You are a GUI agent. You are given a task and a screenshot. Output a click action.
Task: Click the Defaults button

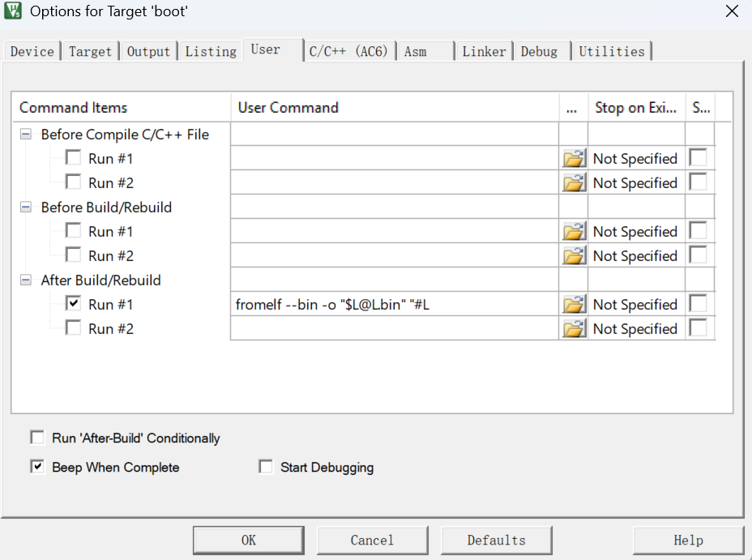[x=496, y=540]
